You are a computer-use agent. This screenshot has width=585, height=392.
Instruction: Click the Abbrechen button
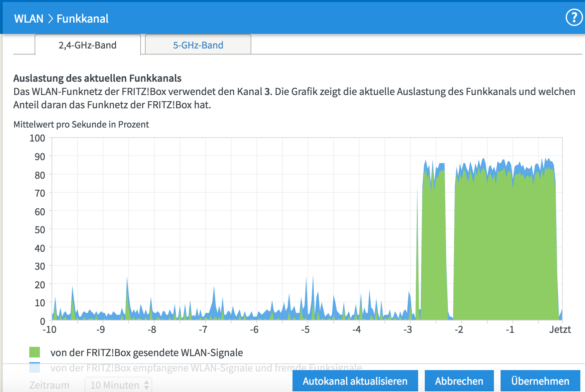(459, 381)
